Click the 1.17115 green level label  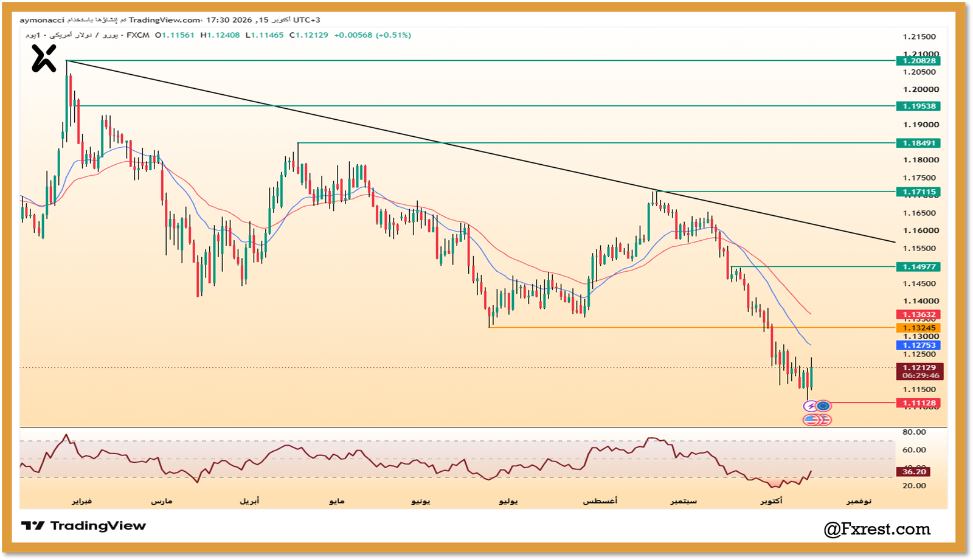click(x=918, y=192)
